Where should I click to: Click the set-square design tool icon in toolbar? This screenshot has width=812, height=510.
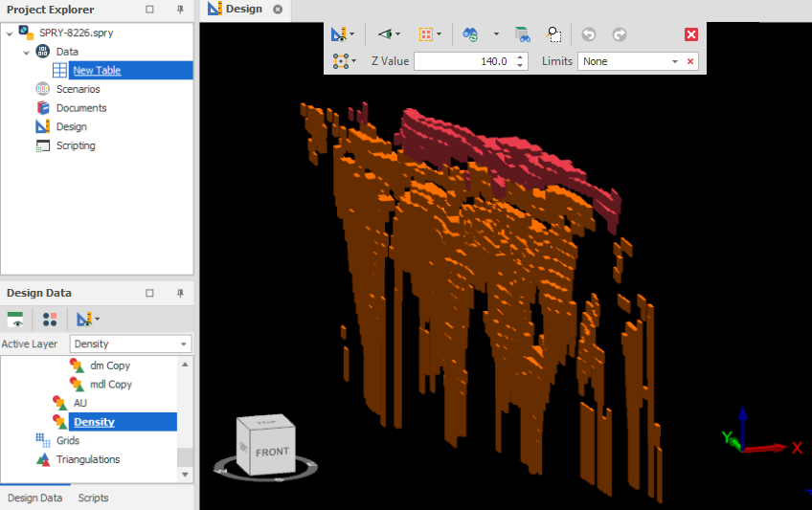[338, 34]
